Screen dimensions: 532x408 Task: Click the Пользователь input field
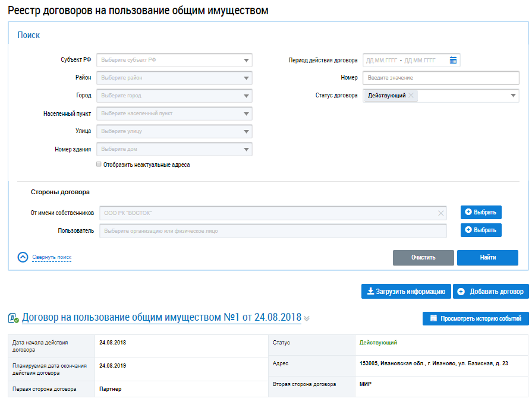[x=273, y=231]
